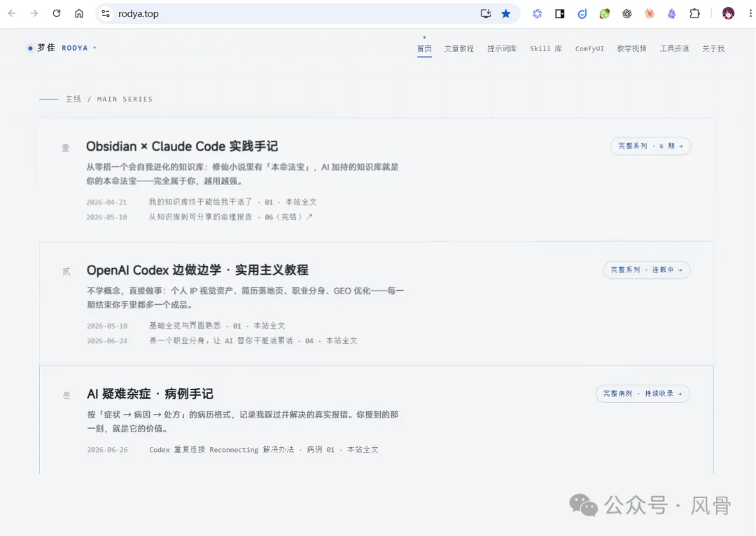Open Obsidian × Claude Code 实践手记 title
The image size is (756, 536).
coord(182,146)
